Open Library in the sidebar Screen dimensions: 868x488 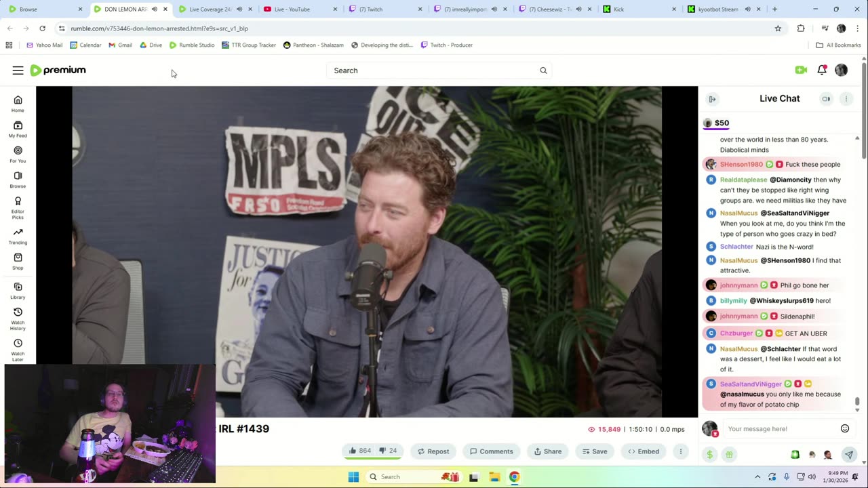18,291
